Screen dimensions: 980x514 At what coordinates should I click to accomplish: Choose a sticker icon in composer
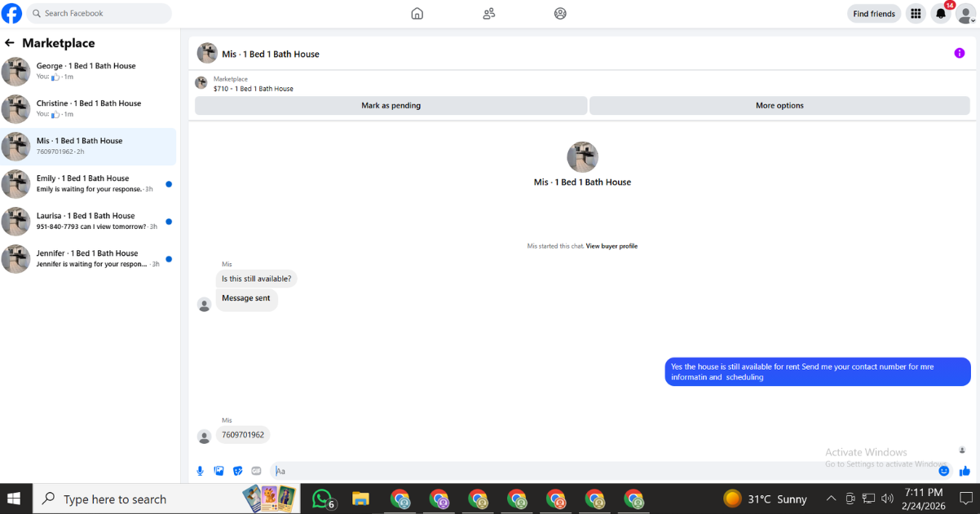(238, 471)
